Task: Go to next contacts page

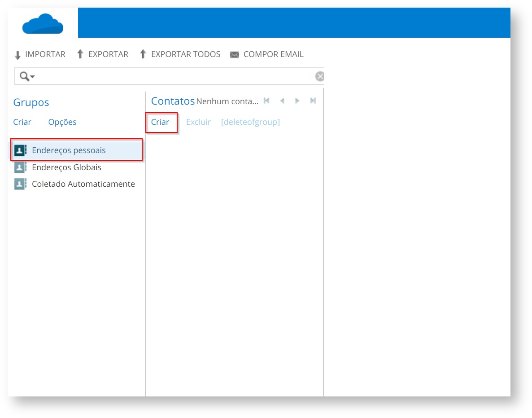Action: tap(297, 101)
